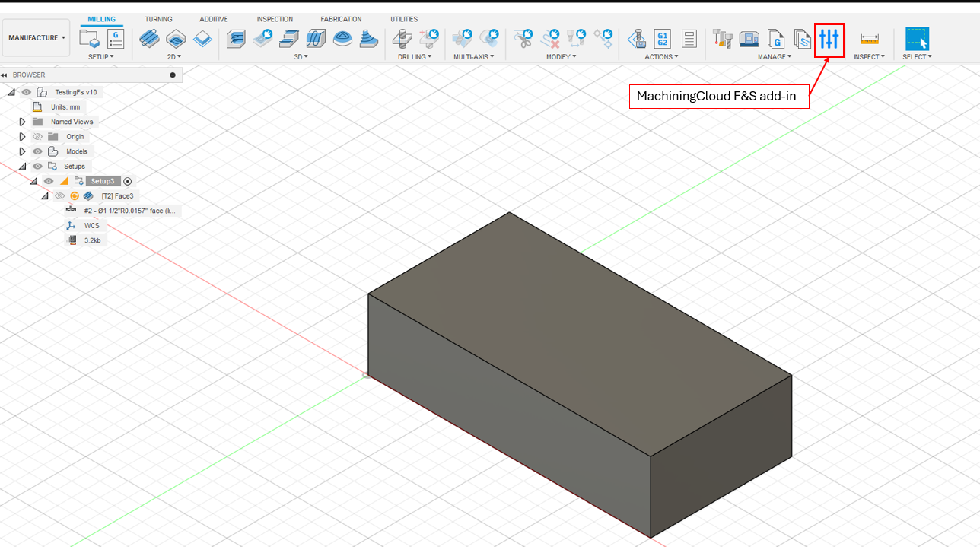Click the Measure ruler icon
The width and height of the screenshot is (980, 556).
[x=869, y=38]
